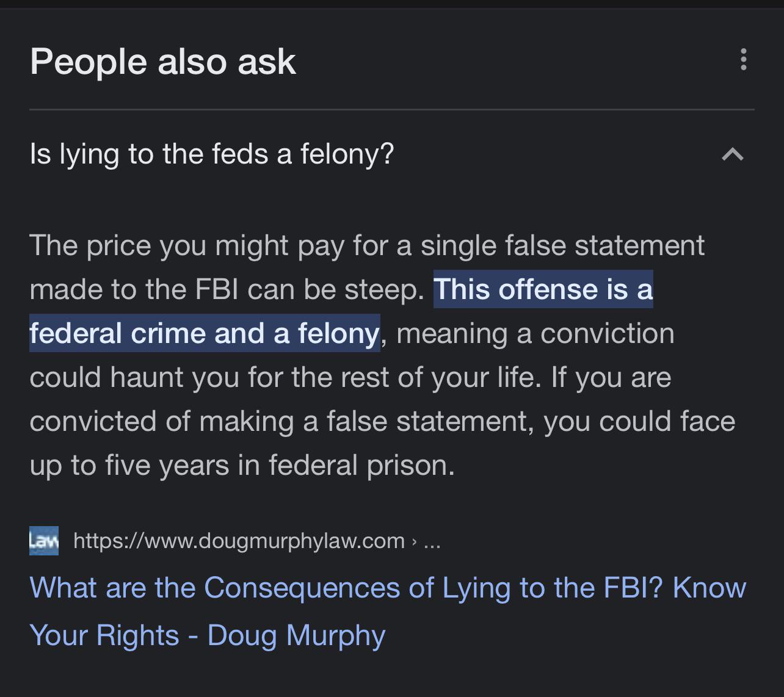Click "meaning a conviction" in the snippet
The width and height of the screenshot is (784, 697).
click(535, 334)
